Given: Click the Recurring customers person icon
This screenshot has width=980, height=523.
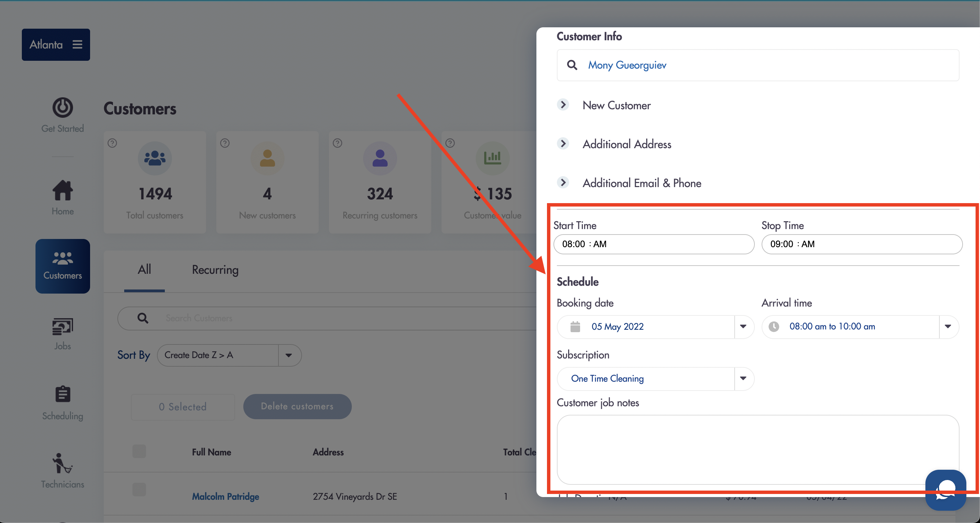Looking at the screenshot, I should [x=380, y=158].
